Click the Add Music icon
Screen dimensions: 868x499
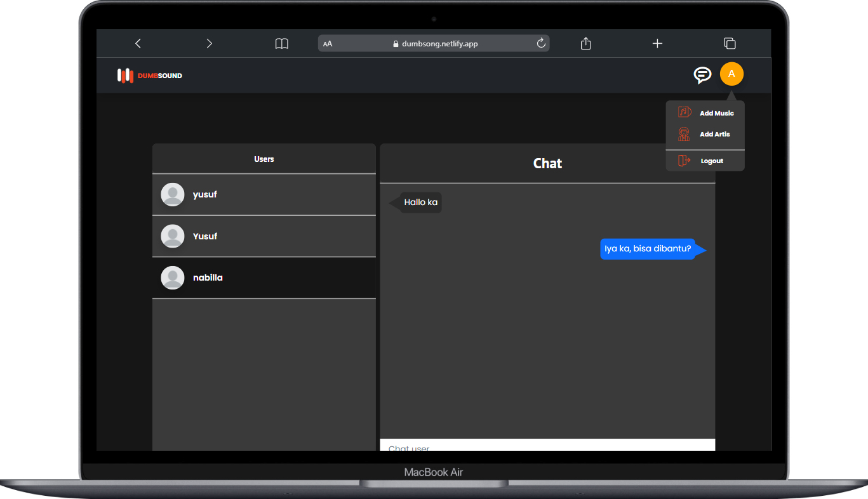(x=684, y=112)
